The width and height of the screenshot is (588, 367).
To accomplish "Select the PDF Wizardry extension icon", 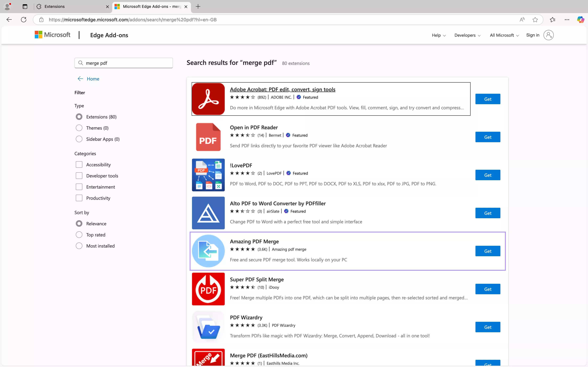I will (x=208, y=327).
